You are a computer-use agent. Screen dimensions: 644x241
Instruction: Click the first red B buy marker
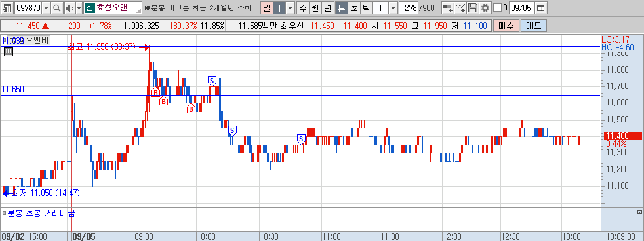click(x=155, y=92)
